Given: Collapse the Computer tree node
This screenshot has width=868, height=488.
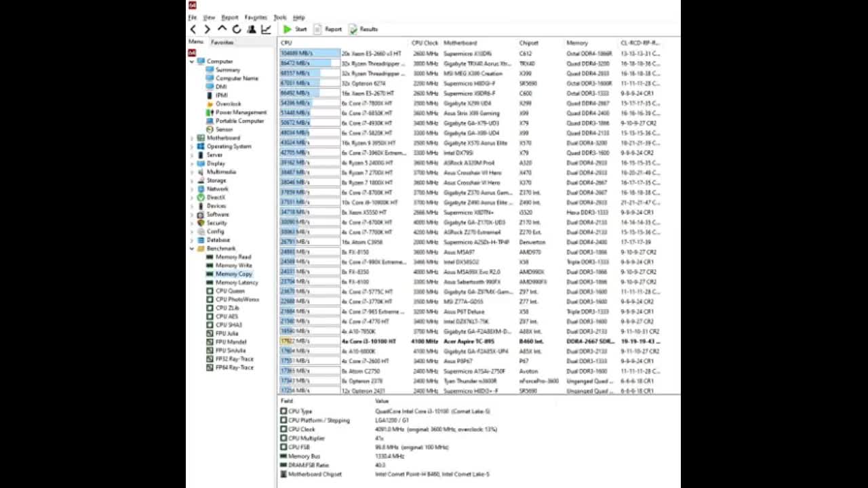Looking at the screenshot, I should (x=192, y=62).
